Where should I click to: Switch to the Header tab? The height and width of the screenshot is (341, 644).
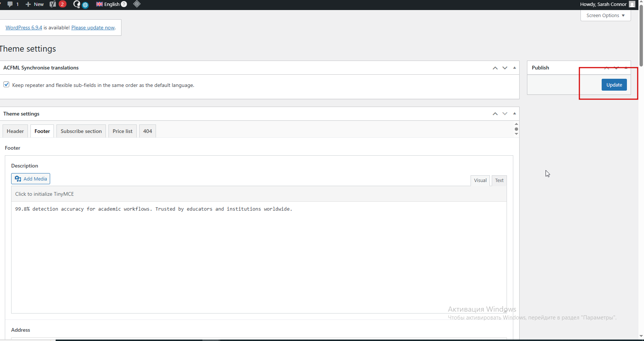coord(15,131)
